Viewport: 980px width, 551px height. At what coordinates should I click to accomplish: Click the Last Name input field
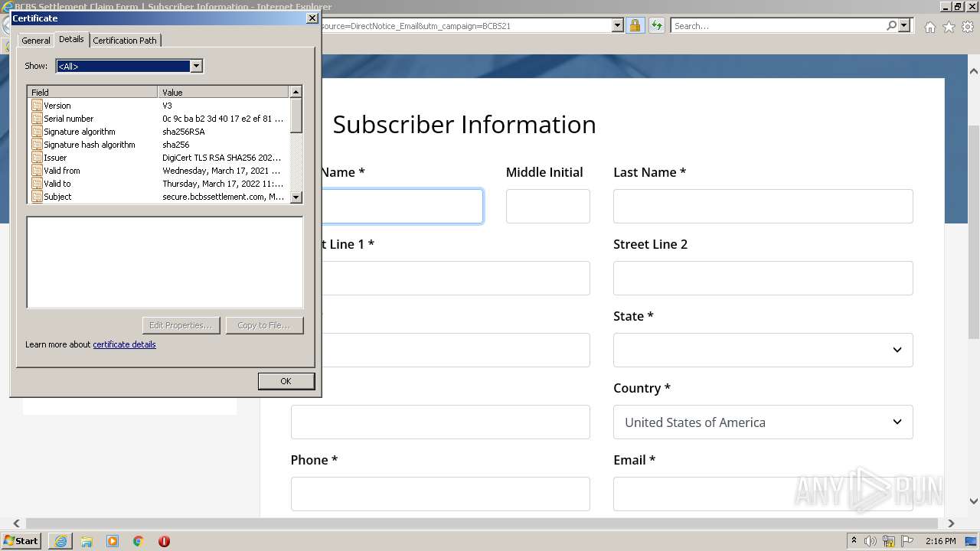(x=763, y=207)
